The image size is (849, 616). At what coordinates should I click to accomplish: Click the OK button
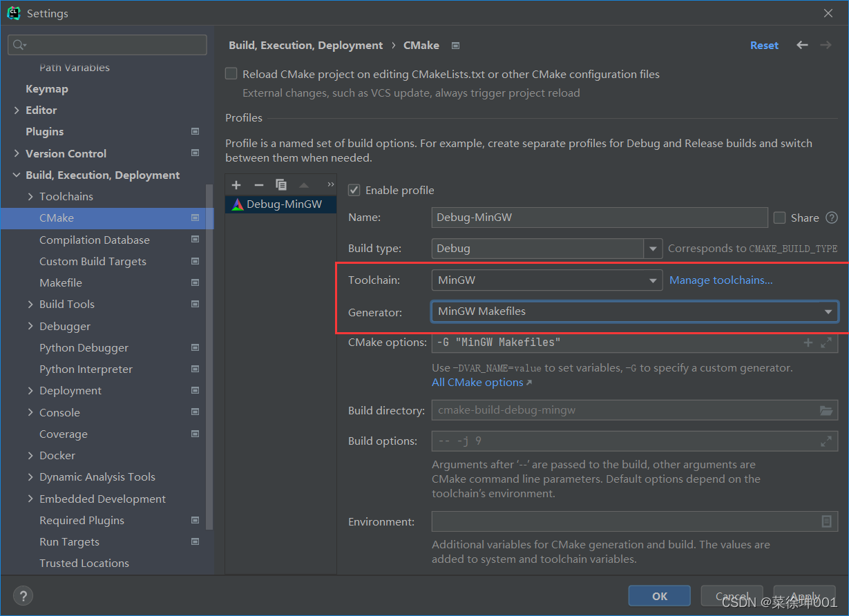point(660,596)
